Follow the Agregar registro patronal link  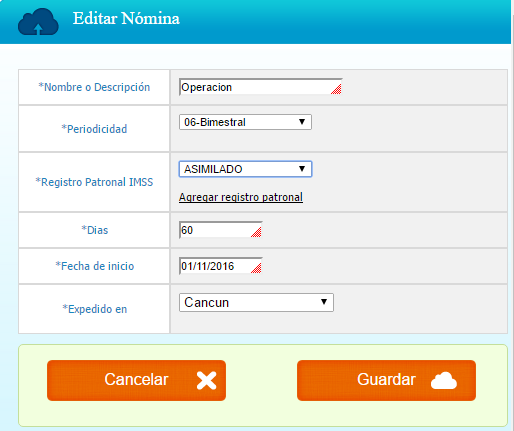coord(241,197)
